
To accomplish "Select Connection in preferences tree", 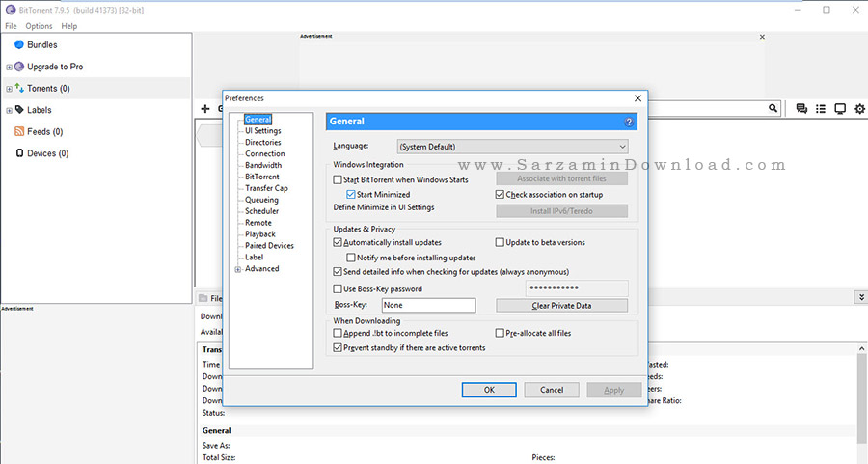I will [264, 154].
